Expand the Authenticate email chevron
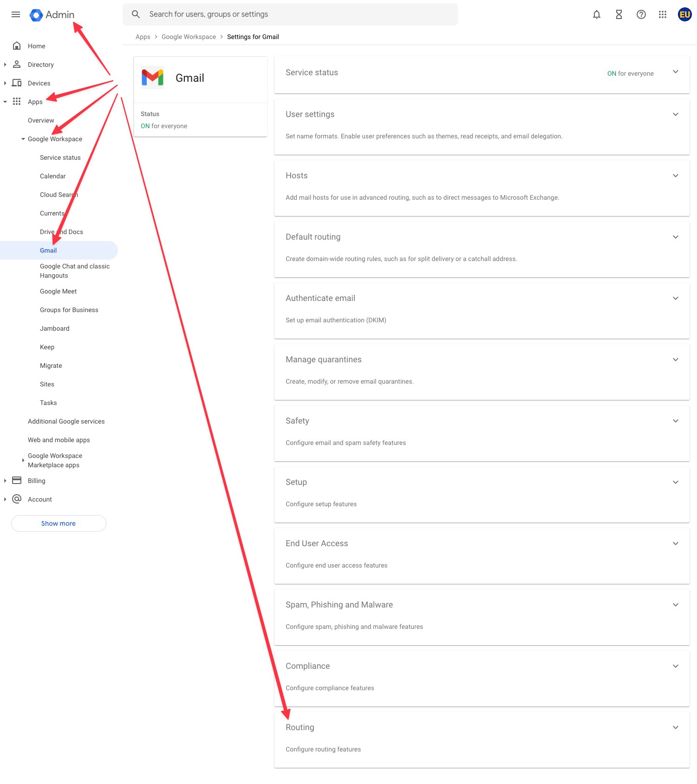This screenshot has width=697, height=784. tap(676, 298)
